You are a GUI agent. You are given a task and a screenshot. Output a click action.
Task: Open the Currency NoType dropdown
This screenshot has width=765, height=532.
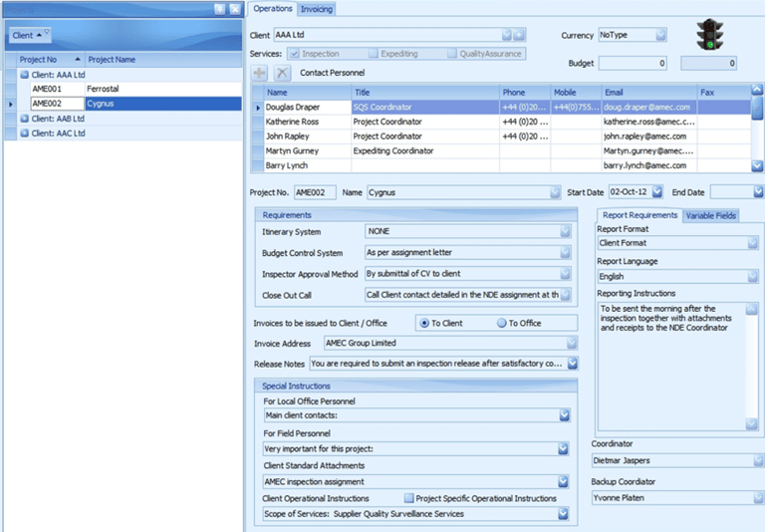[x=660, y=35]
